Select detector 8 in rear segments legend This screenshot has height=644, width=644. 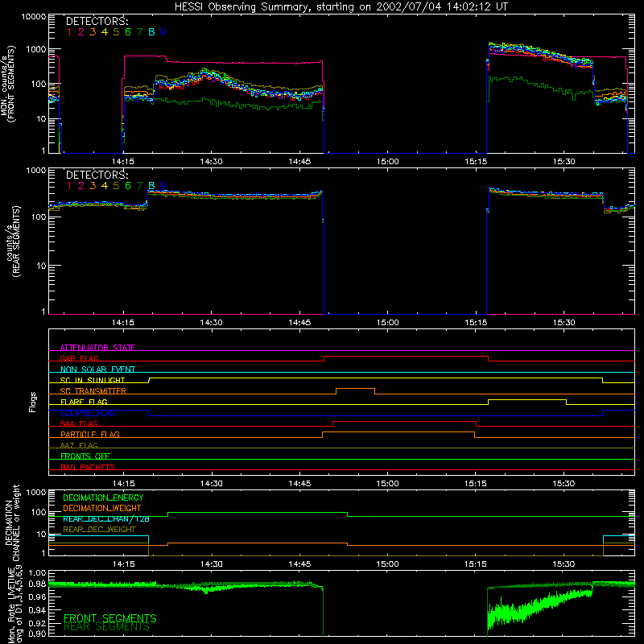(x=151, y=186)
